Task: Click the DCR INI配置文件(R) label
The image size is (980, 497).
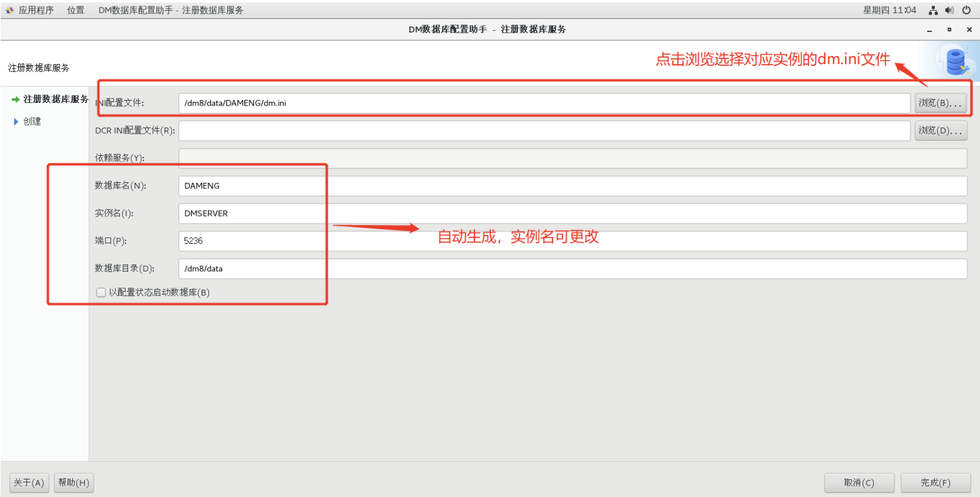Action: pos(135,131)
